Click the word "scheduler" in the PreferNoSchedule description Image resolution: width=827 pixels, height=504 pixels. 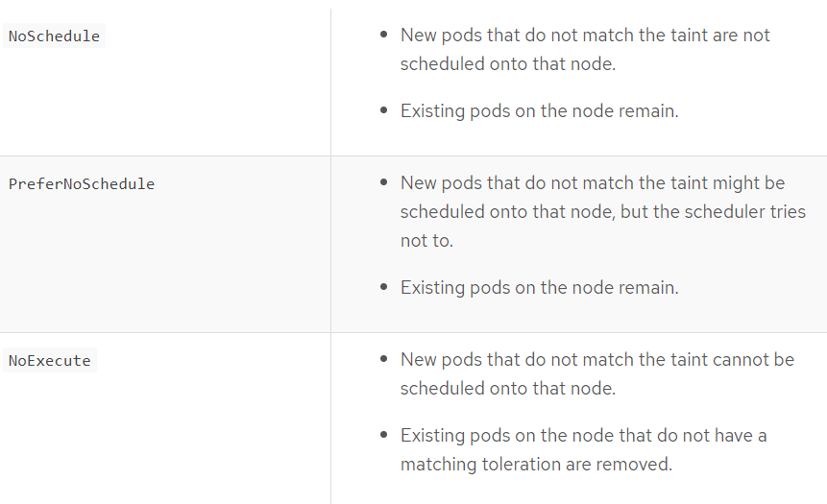[729, 211]
